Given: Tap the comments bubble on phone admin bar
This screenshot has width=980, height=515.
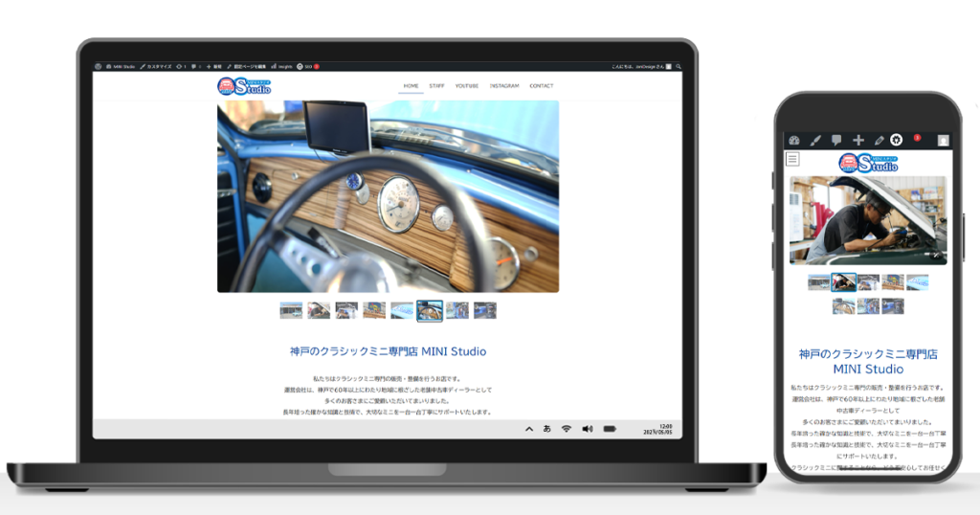Looking at the screenshot, I should pos(836,140).
